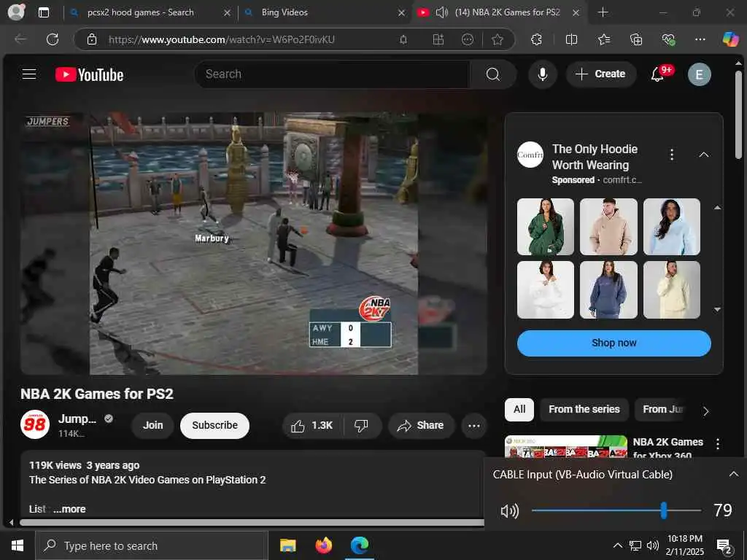Image resolution: width=747 pixels, height=560 pixels.
Task: Open Edge tab actions menu icon
Action: pos(43,12)
